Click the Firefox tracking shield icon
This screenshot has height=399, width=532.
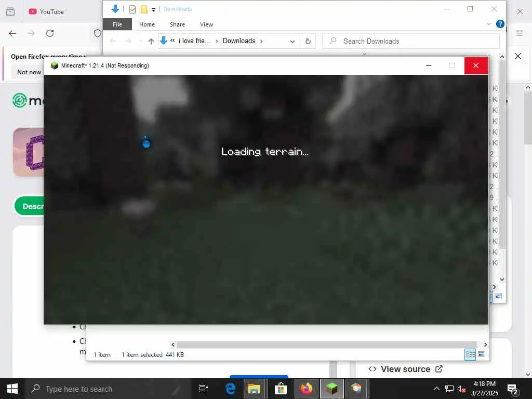98,33
